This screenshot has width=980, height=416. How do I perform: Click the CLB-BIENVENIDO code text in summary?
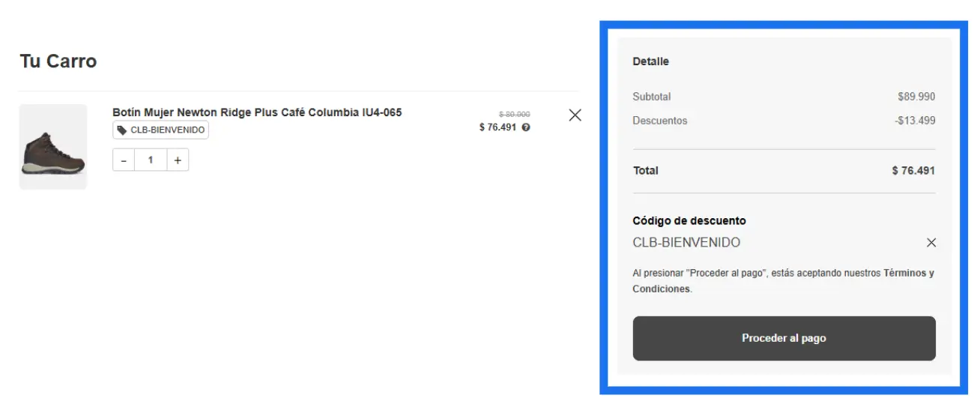(686, 243)
